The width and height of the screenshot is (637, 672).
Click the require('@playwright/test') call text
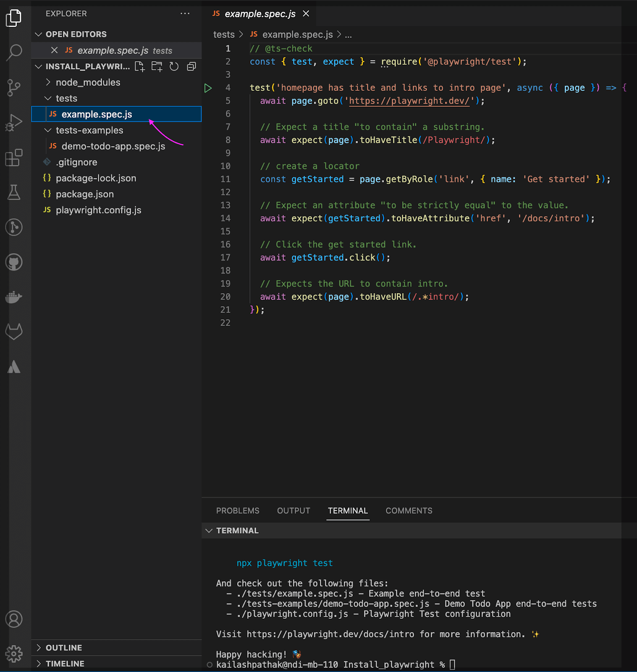(x=451, y=62)
